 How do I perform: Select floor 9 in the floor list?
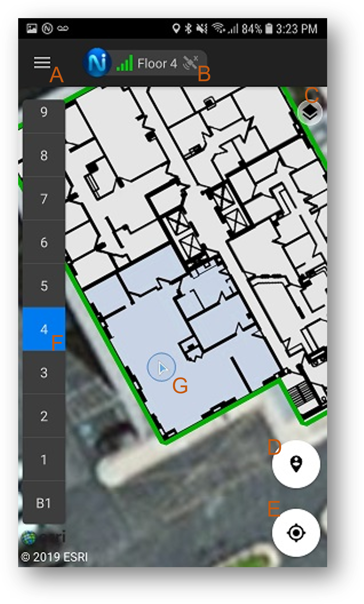(x=44, y=112)
